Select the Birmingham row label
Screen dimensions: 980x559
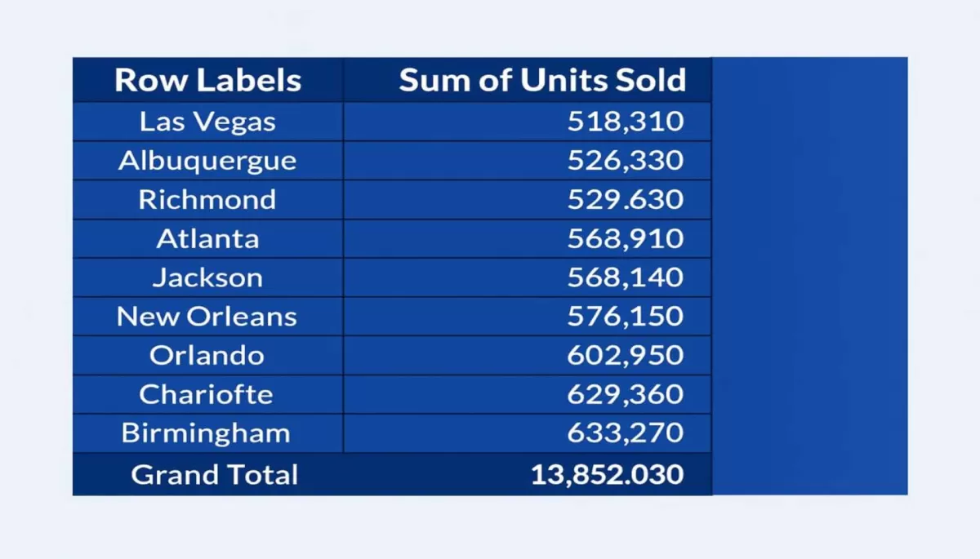click(x=207, y=433)
